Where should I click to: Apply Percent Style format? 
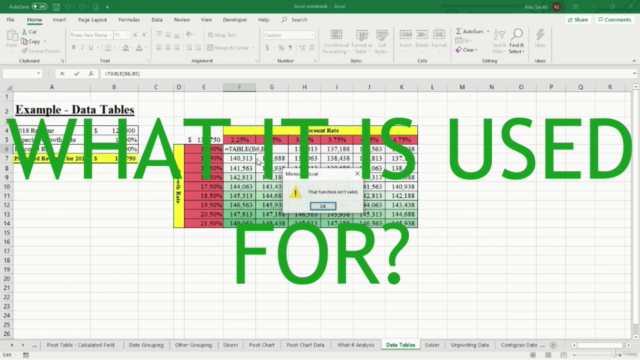click(281, 48)
